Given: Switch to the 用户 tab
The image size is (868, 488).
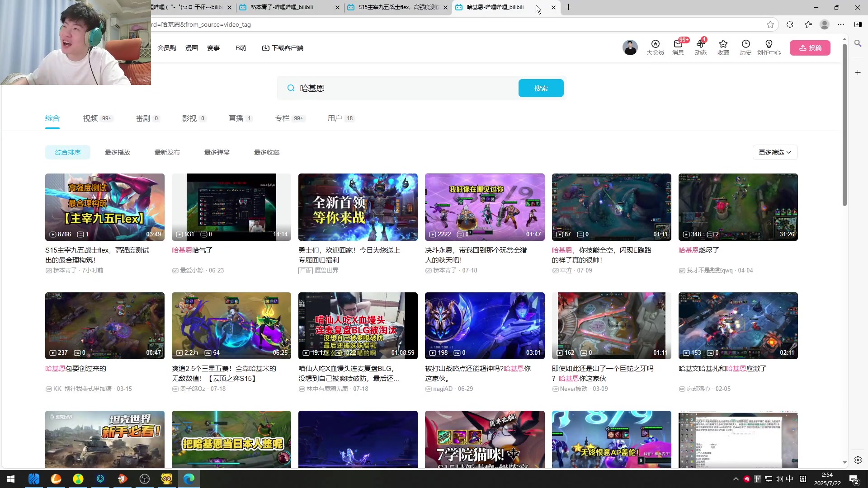Looking at the screenshot, I should coord(341,118).
